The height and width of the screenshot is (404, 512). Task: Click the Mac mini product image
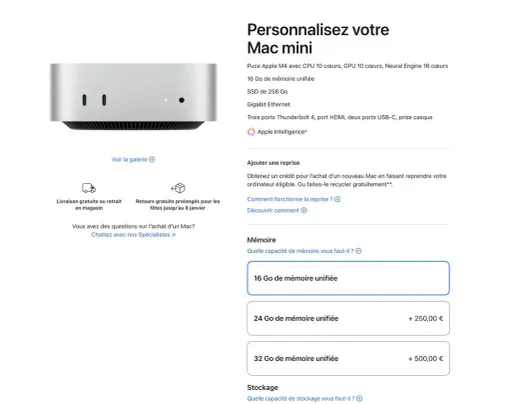point(133,97)
